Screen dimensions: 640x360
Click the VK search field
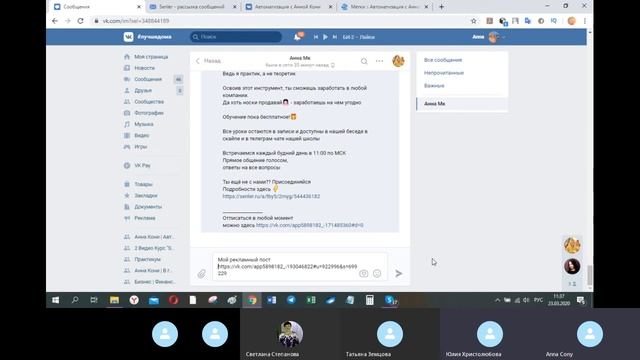click(x=236, y=37)
